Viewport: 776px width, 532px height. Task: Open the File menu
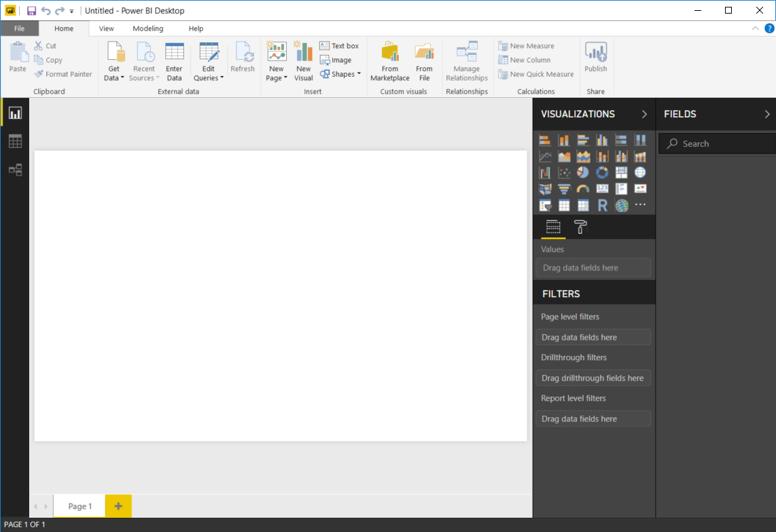pos(20,29)
